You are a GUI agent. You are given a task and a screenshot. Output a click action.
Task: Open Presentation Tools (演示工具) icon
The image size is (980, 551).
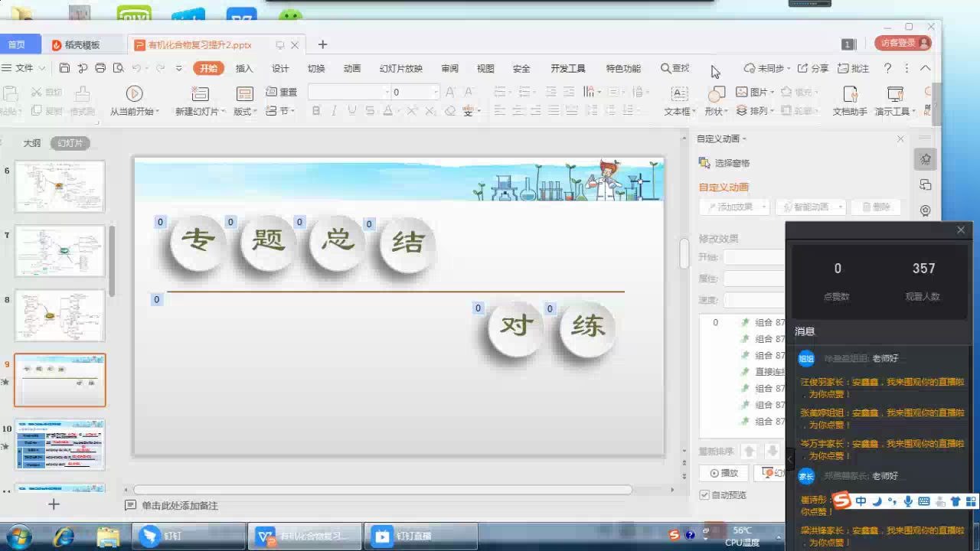pyautogui.click(x=895, y=93)
